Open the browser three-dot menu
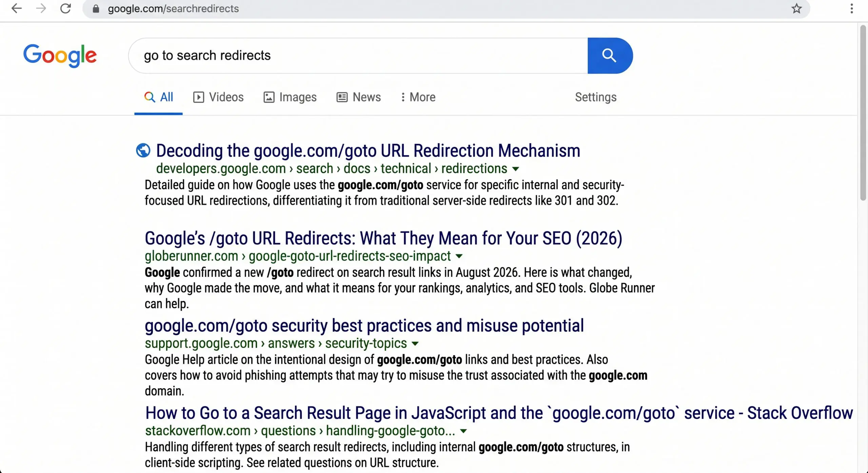The width and height of the screenshot is (868, 473). point(851,8)
